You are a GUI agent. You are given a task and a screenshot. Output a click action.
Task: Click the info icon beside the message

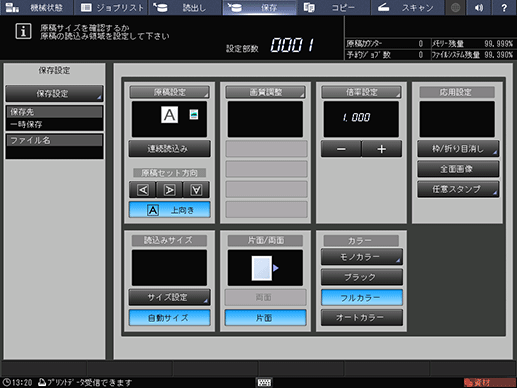tap(23, 31)
